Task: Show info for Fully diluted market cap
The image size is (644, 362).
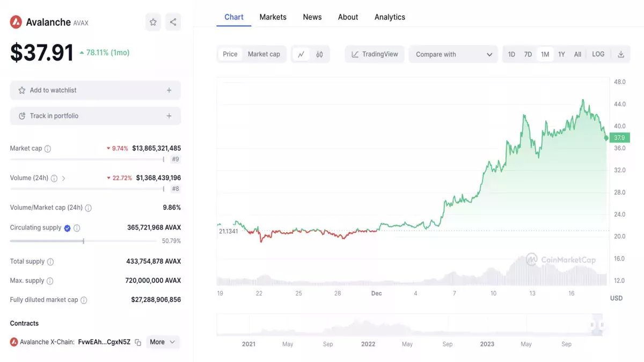Action: point(84,300)
